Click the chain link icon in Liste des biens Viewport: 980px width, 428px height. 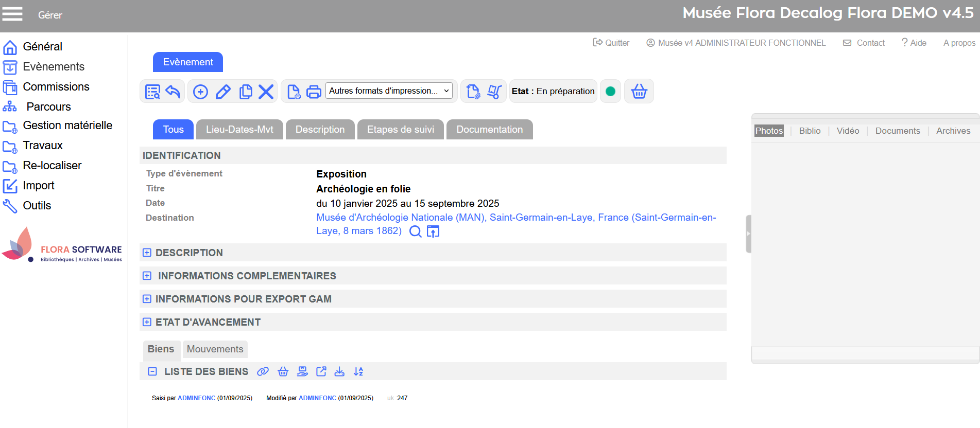point(263,371)
